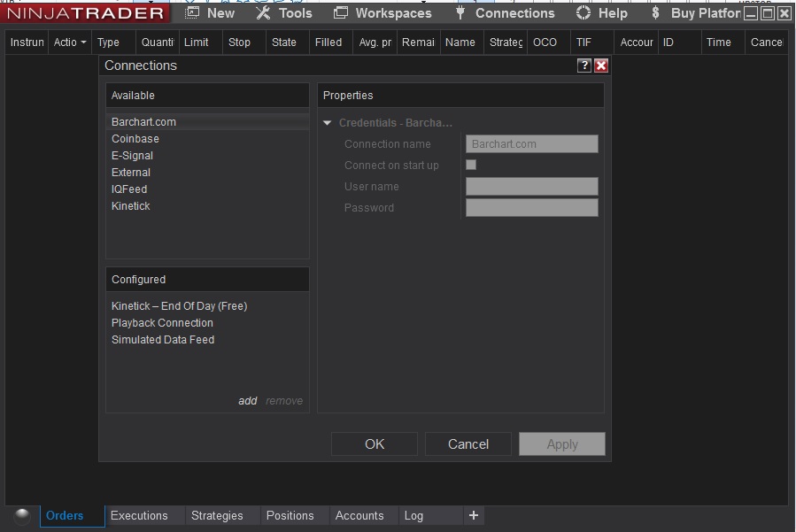Click the Time column header
Image resolution: width=796 pixels, height=532 pixels.
point(723,42)
